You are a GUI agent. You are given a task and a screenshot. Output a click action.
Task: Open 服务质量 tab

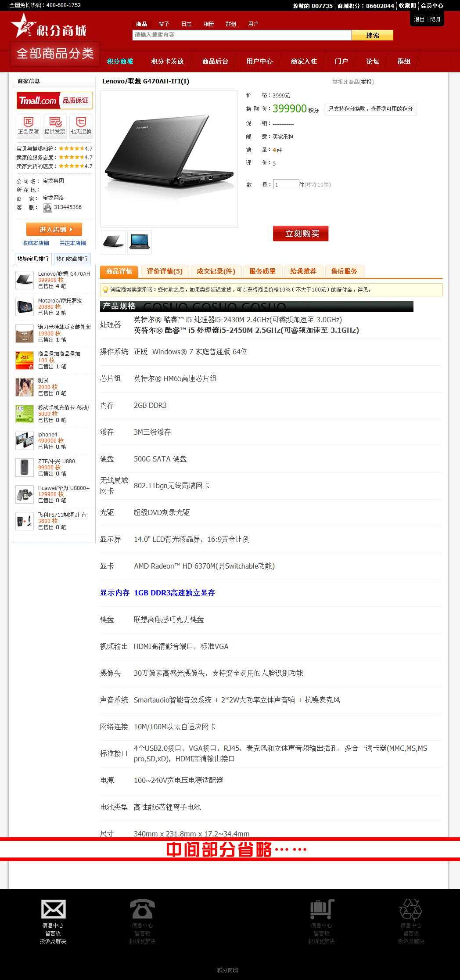(x=263, y=272)
